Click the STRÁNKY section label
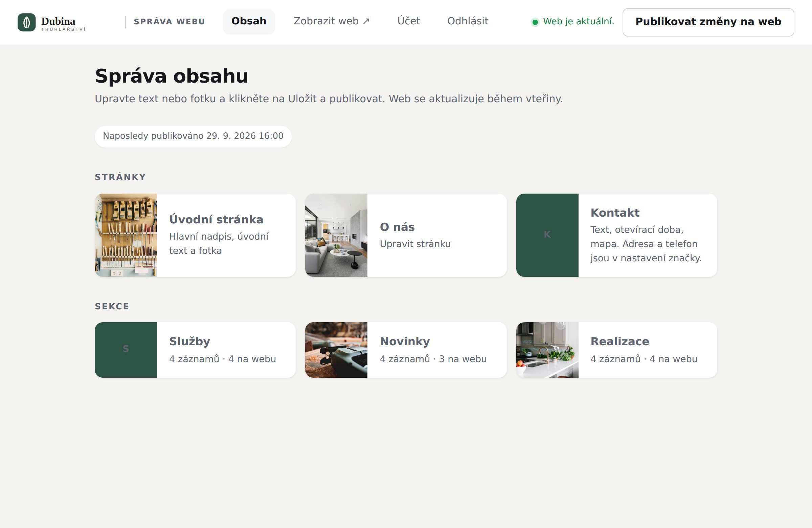Image resolution: width=812 pixels, height=528 pixels. pos(120,177)
